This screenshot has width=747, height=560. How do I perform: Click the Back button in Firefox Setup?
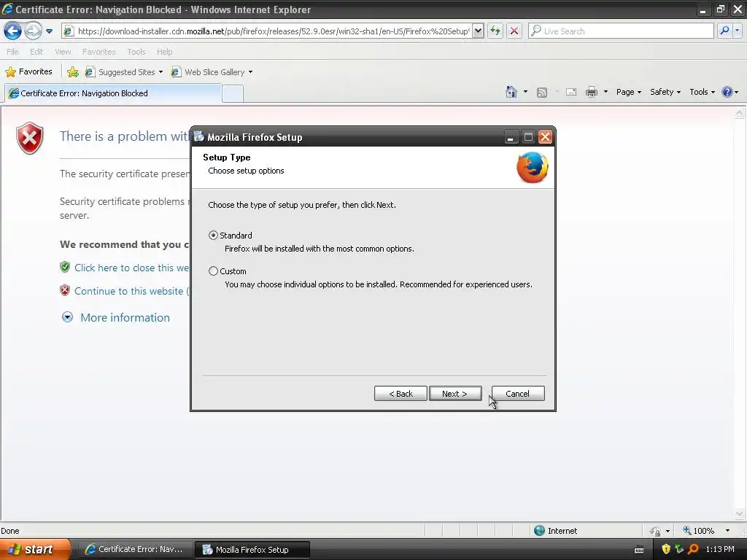[400, 393]
